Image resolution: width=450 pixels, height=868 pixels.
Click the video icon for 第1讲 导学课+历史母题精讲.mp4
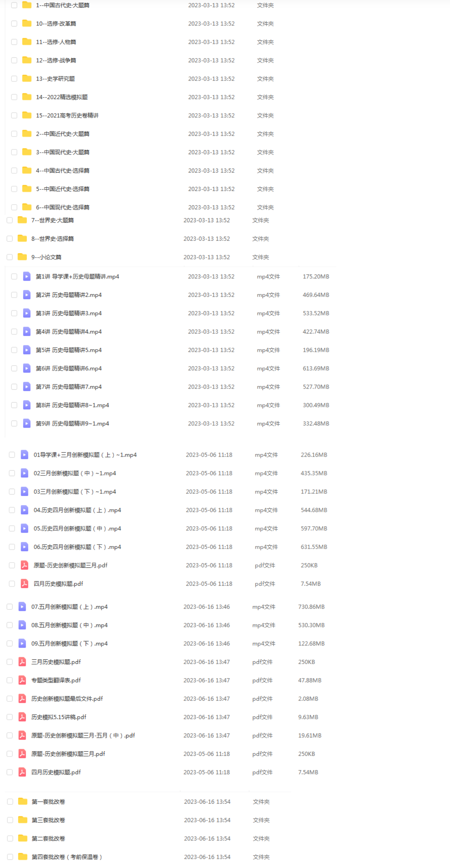(27, 276)
